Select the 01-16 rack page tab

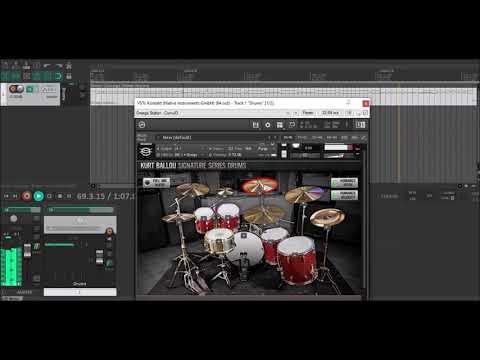(288, 137)
